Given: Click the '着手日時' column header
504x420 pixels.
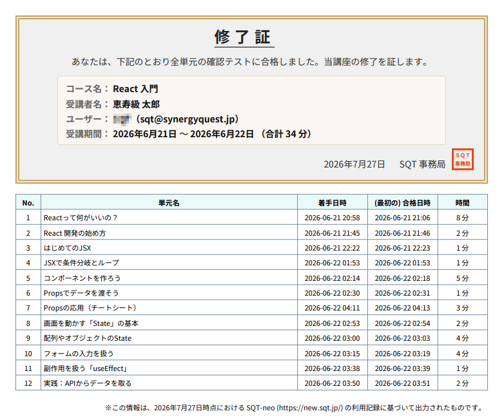Looking at the screenshot, I should 333,203.
